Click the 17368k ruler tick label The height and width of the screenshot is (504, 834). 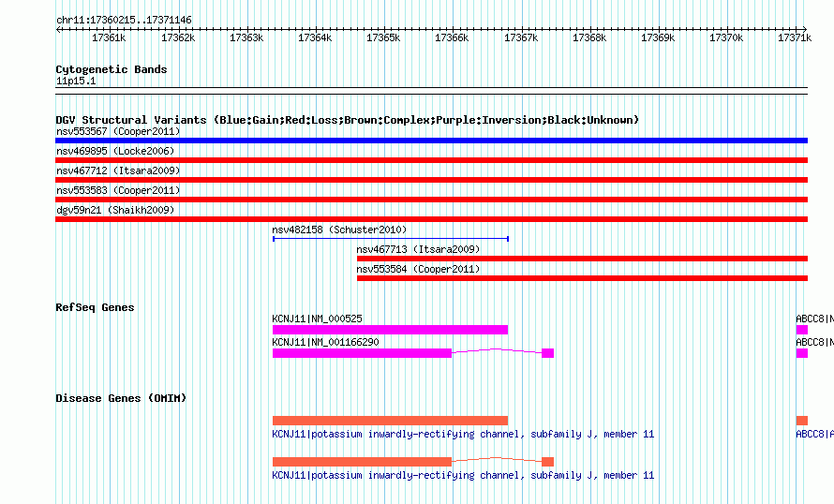589,37
